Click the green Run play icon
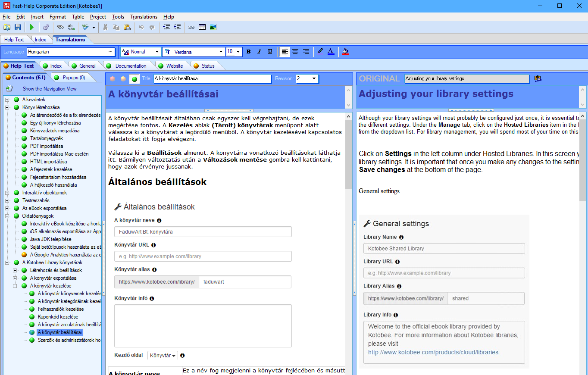Viewport: 588px width, 375px height. click(x=32, y=27)
